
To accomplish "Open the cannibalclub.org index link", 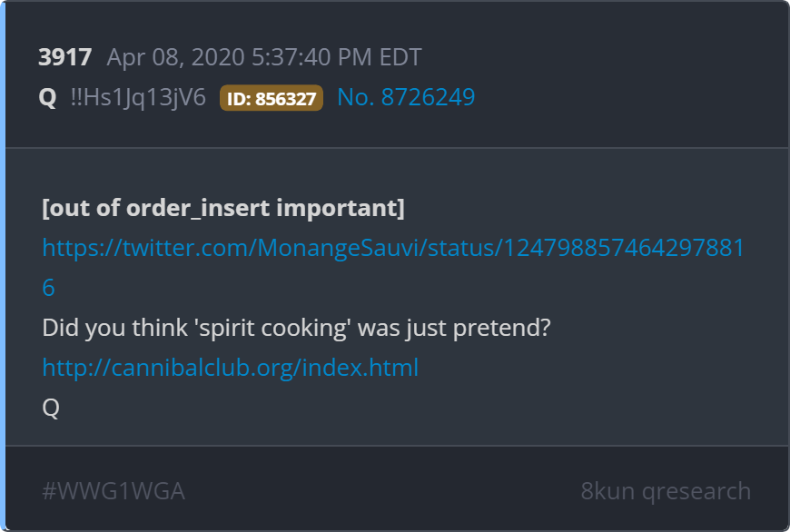I will (230, 368).
